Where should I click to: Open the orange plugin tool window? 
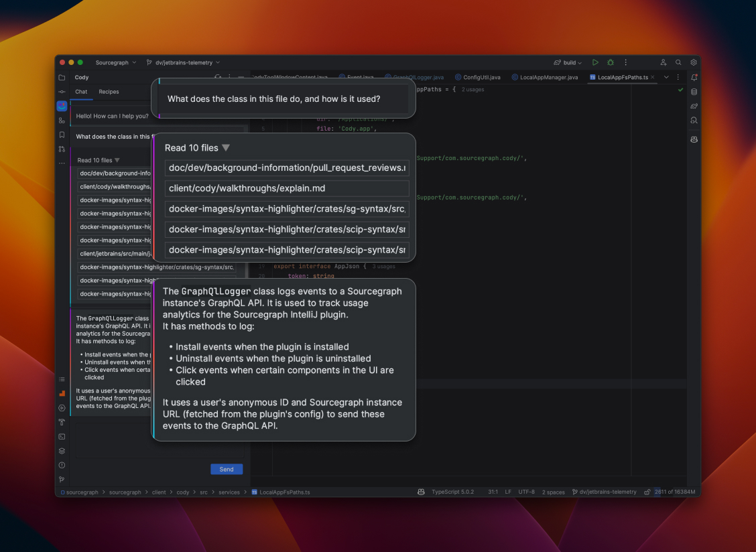(62, 393)
